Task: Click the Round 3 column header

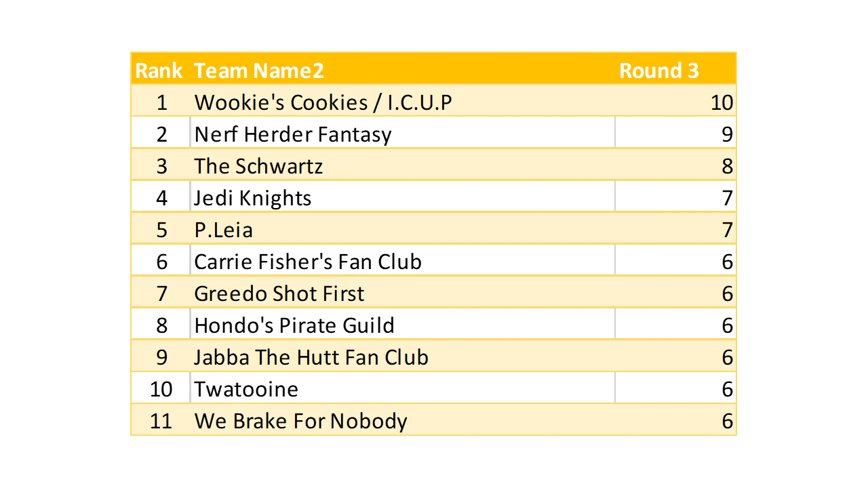Action: (x=658, y=70)
